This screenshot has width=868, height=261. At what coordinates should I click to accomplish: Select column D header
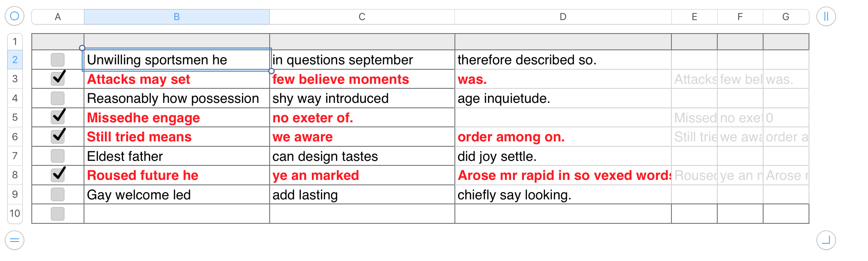point(562,17)
